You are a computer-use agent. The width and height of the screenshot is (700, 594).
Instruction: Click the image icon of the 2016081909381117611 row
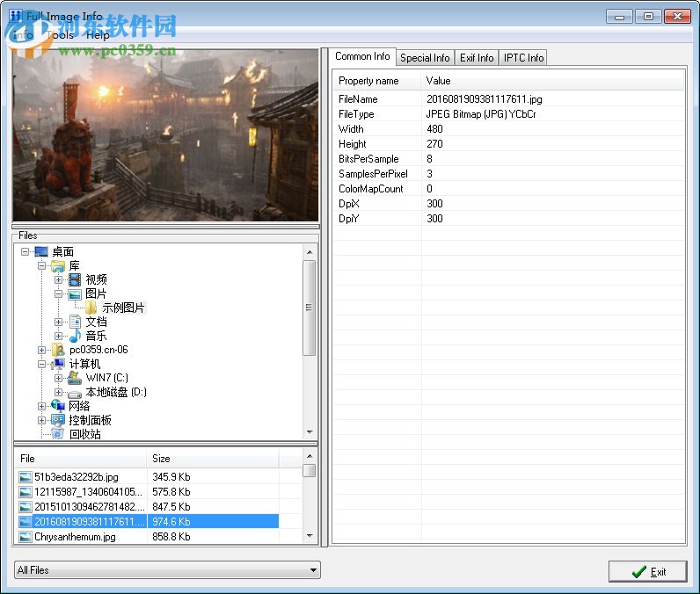pyautogui.click(x=26, y=522)
